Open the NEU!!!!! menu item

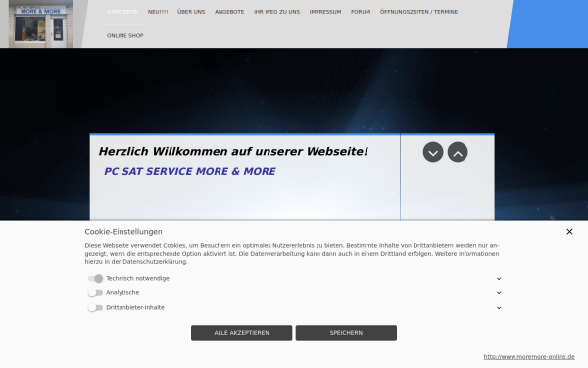click(x=158, y=12)
